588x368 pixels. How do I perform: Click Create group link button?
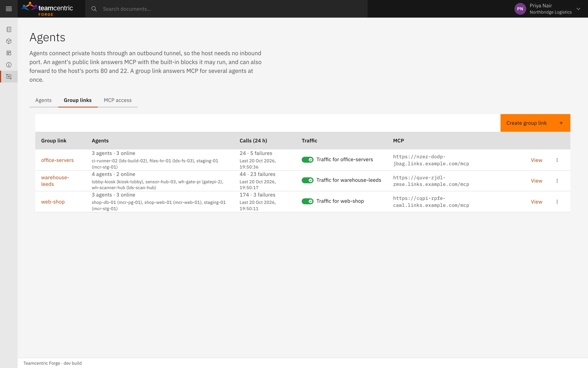tap(535, 123)
